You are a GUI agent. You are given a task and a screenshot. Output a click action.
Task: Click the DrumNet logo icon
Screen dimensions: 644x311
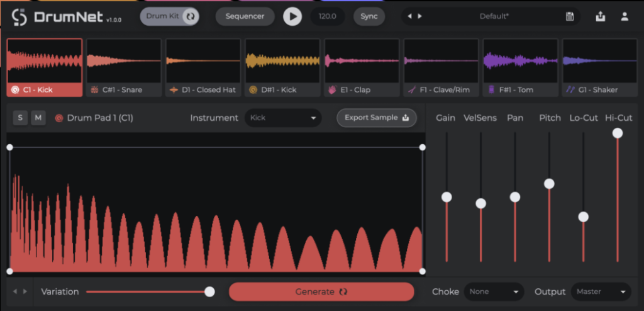click(19, 17)
